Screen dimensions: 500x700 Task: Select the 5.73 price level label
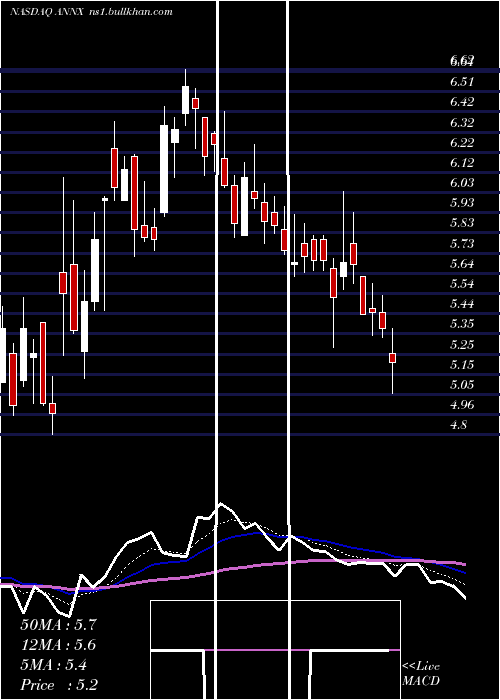pos(462,243)
